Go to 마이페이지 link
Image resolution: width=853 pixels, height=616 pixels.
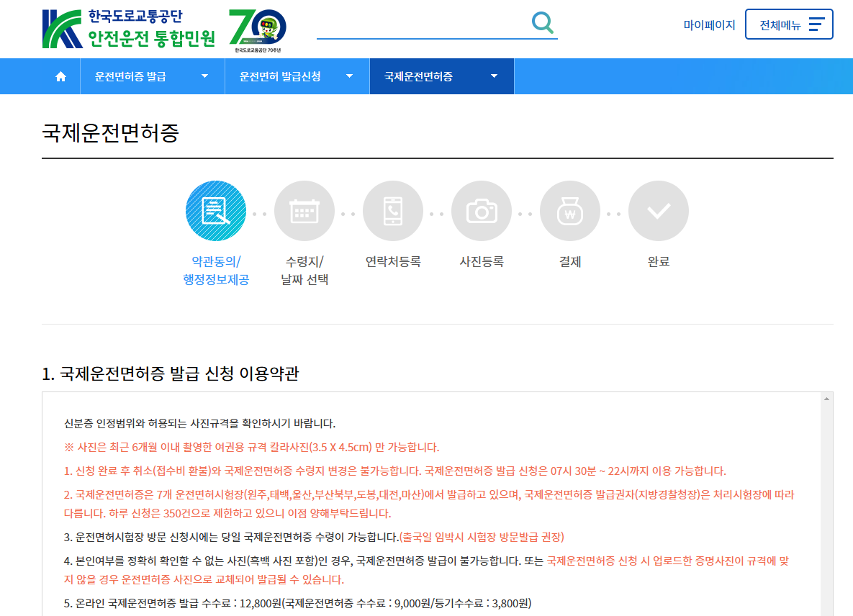(x=709, y=25)
